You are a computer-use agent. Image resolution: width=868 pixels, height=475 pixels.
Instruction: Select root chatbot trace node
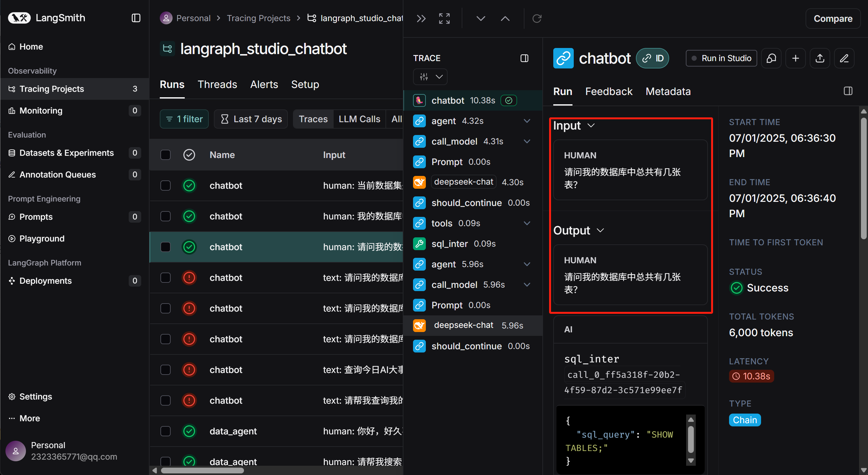pyautogui.click(x=473, y=100)
